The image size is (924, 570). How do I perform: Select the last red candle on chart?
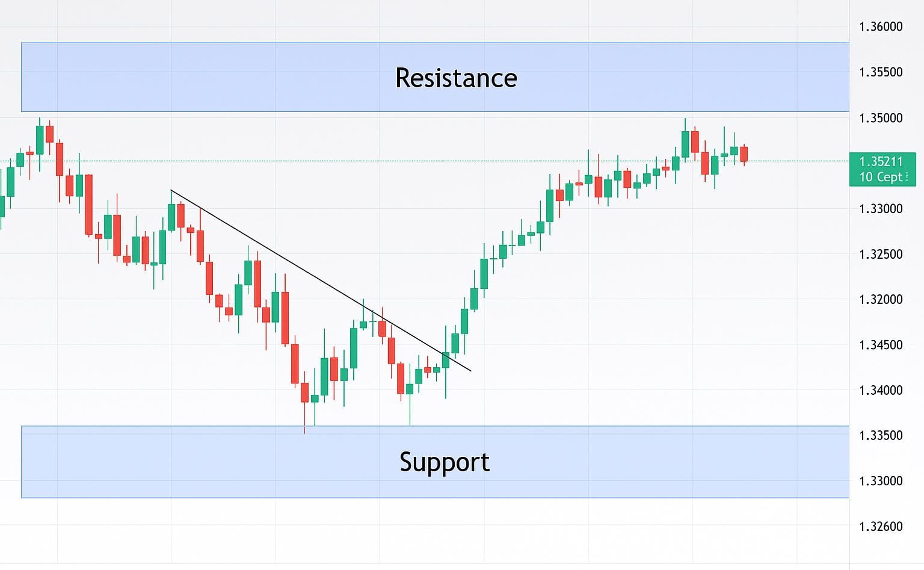pyautogui.click(x=744, y=154)
